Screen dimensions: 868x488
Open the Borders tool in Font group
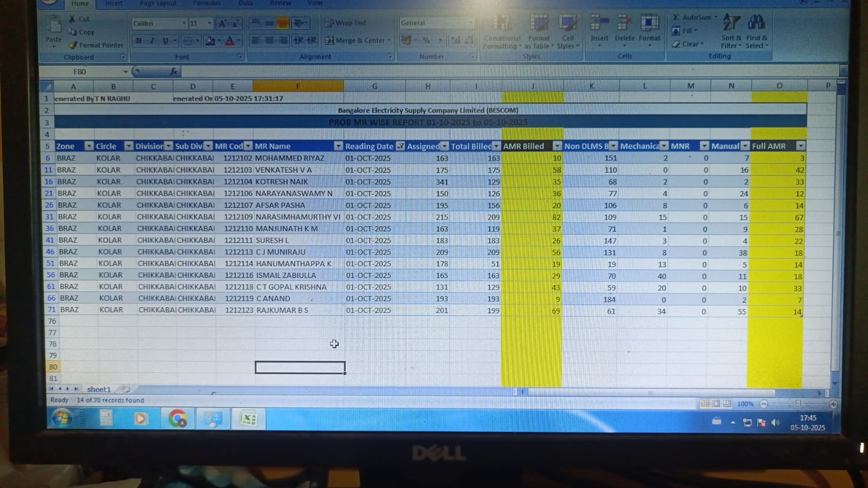[x=187, y=41]
